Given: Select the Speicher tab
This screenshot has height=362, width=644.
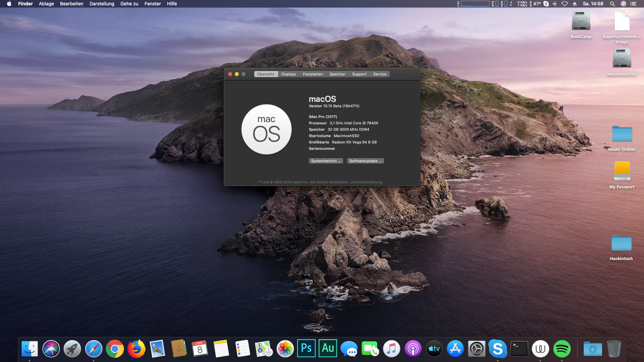Looking at the screenshot, I should click(x=337, y=74).
